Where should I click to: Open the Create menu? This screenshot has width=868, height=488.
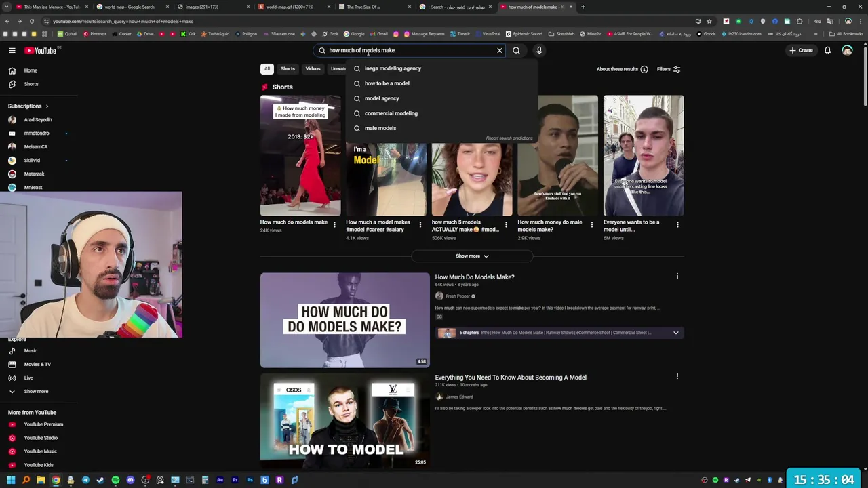tap(801, 50)
